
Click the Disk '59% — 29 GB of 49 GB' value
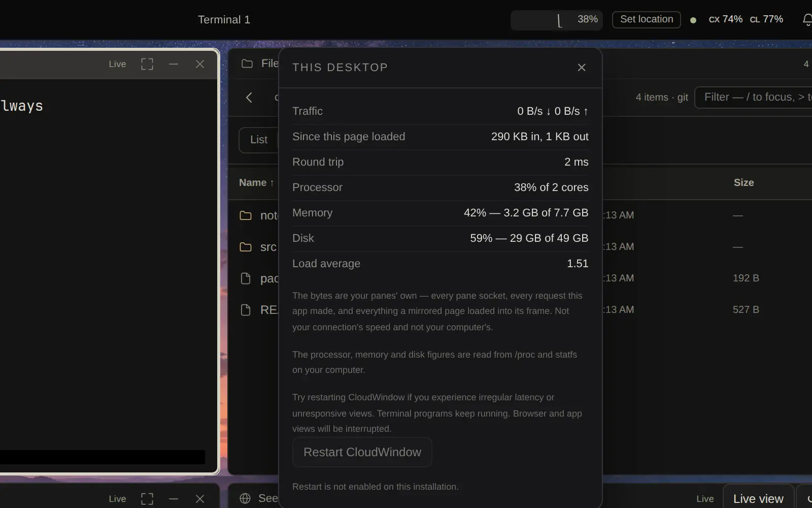pos(529,238)
